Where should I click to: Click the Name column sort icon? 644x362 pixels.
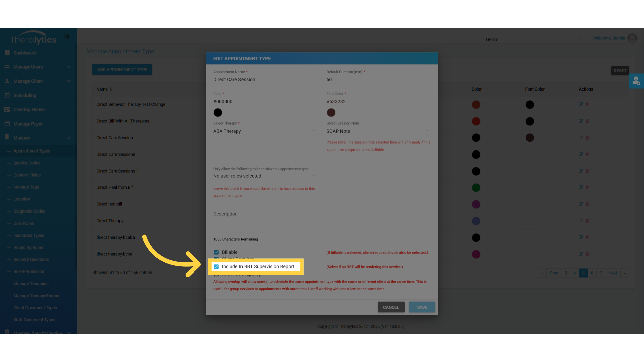pyautogui.click(x=111, y=89)
